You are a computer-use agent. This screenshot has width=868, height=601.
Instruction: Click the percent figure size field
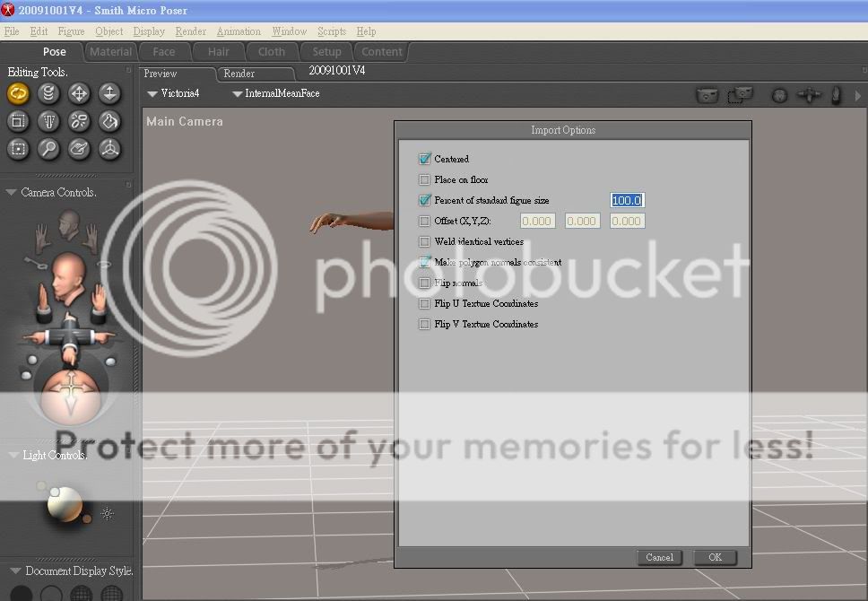point(627,201)
